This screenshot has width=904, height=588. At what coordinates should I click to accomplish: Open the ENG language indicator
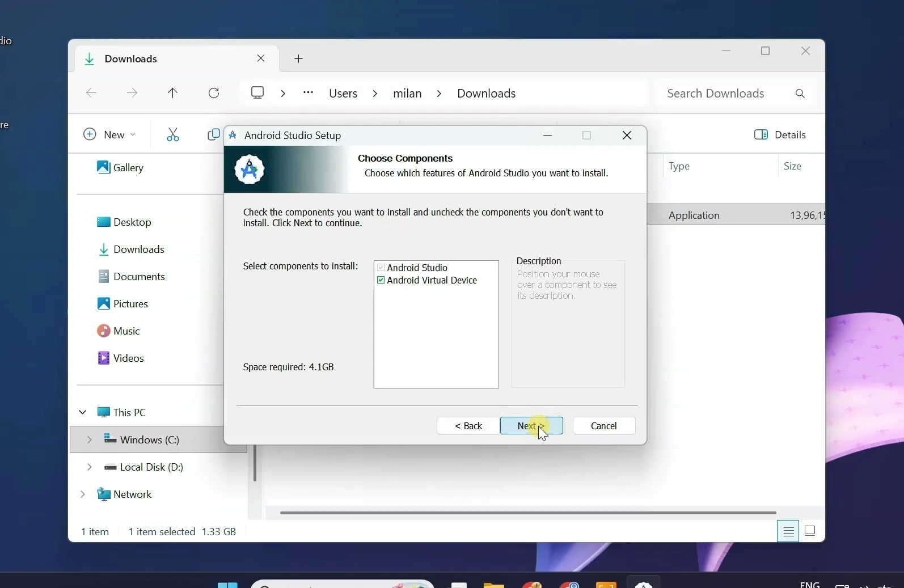[810, 584]
